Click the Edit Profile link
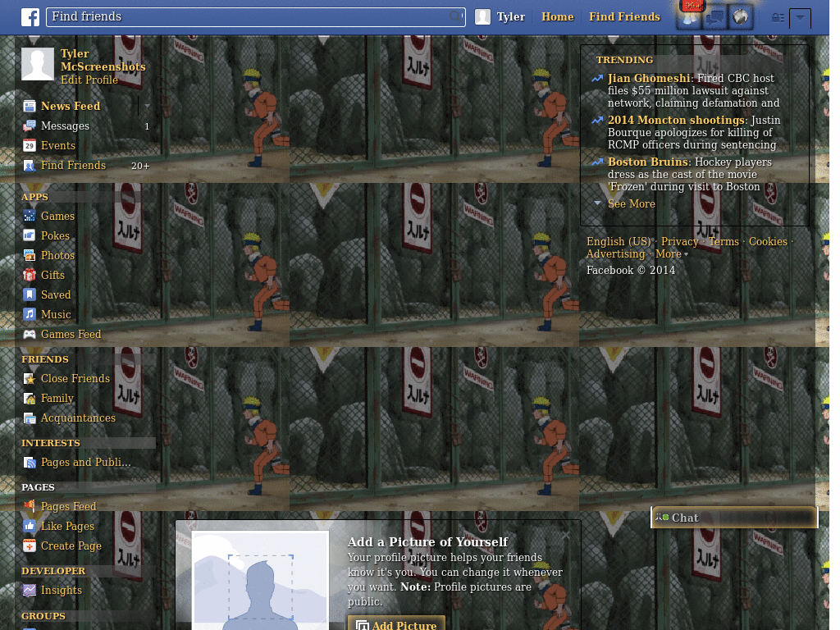Screen dimensions: 840x630 (89, 80)
